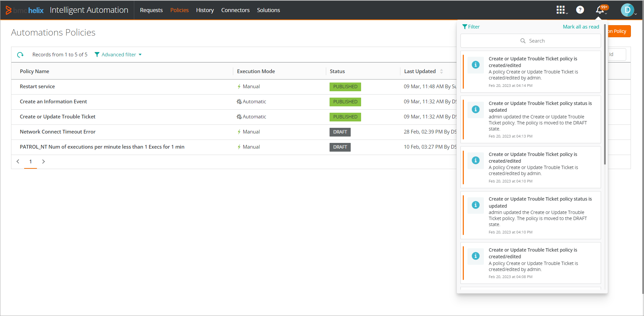
Task: Click the BMC Helix logo
Action: pyautogui.click(x=24, y=10)
